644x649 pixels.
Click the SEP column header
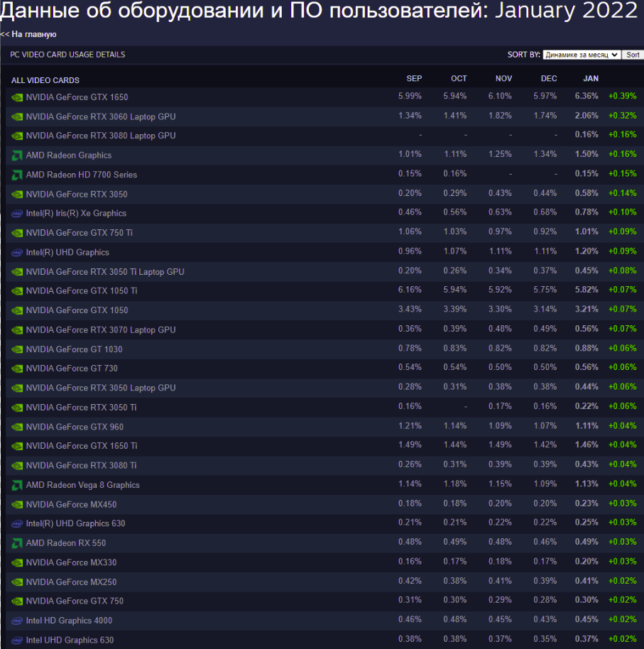(x=414, y=79)
